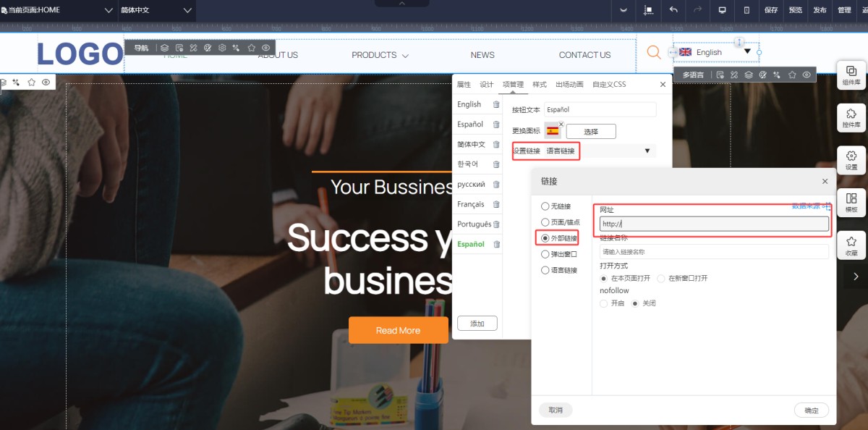Open the 当前页面:HOME page dropdown

(109, 10)
